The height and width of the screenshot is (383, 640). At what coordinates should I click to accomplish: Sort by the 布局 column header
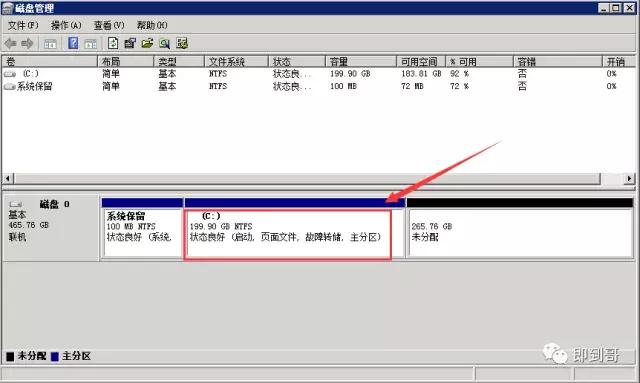(x=126, y=62)
